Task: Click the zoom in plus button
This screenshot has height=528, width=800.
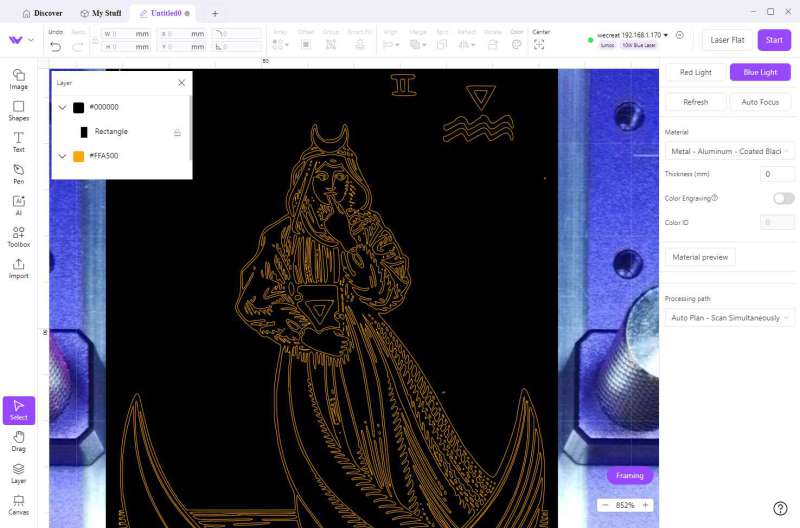Action: 645,505
